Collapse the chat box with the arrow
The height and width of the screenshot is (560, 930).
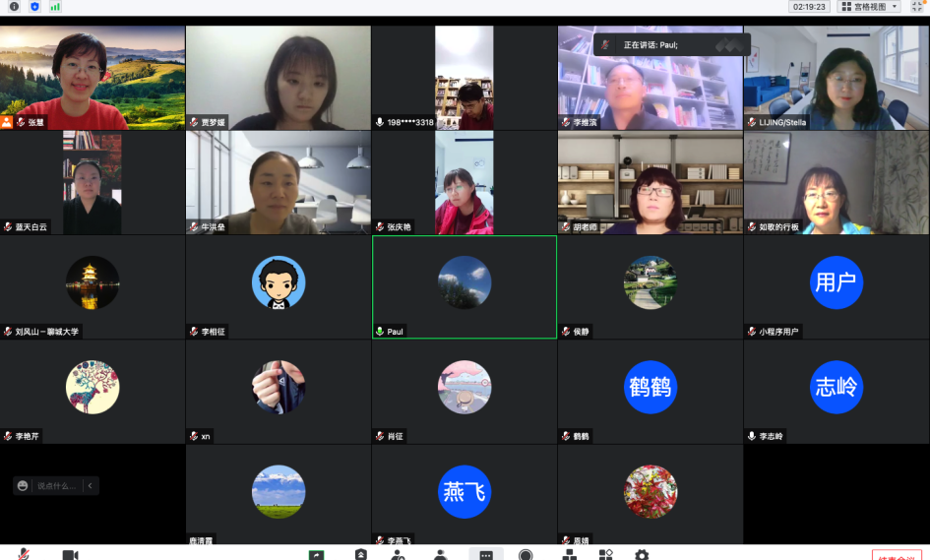pyautogui.click(x=90, y=485)
